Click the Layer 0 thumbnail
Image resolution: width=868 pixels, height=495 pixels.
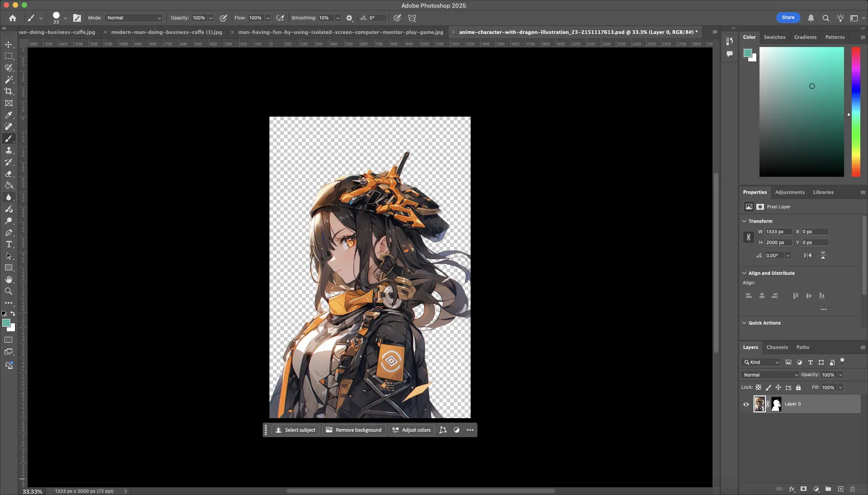pos(760,404)
